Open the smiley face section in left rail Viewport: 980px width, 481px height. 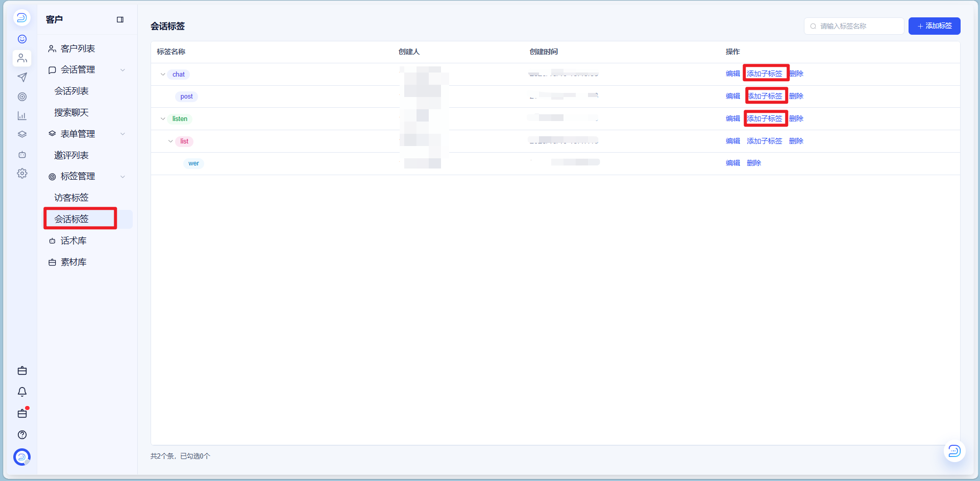pyautogui.click(x=22, y=39)
